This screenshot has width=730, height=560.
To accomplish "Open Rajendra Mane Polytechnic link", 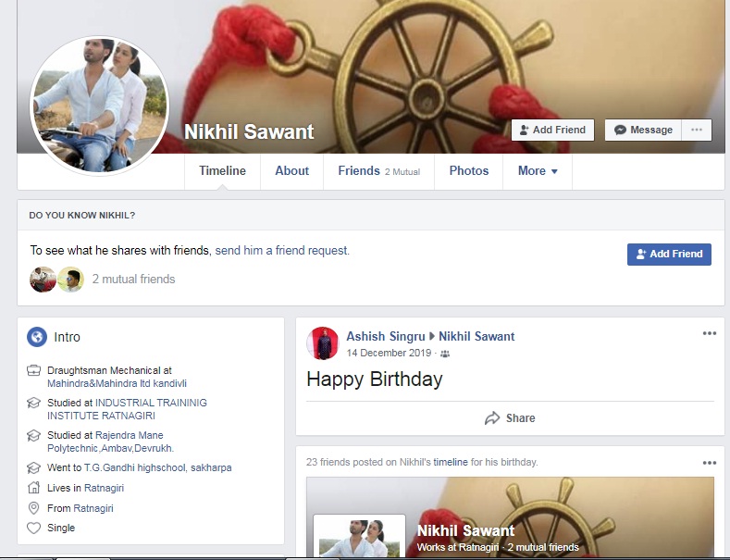I will point(110,442).
